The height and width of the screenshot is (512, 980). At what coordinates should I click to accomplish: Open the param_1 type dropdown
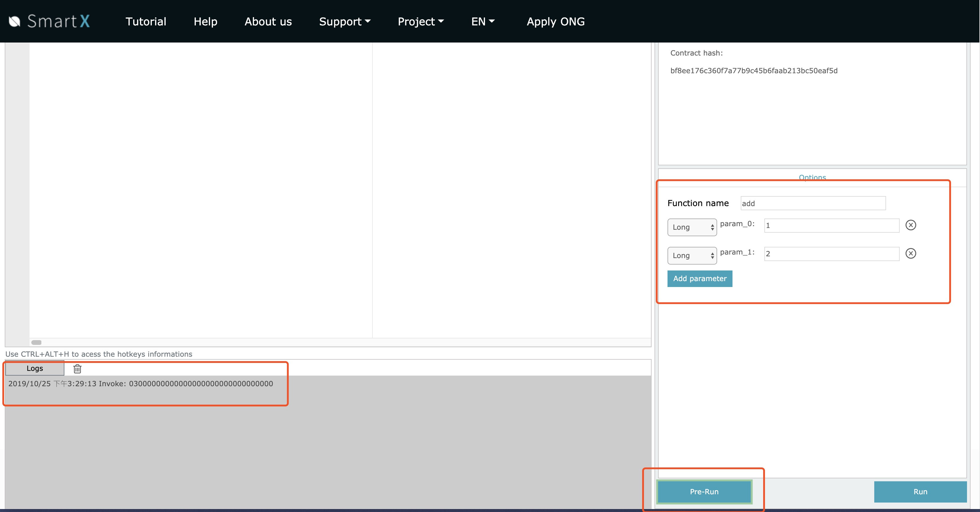[692, 256]
